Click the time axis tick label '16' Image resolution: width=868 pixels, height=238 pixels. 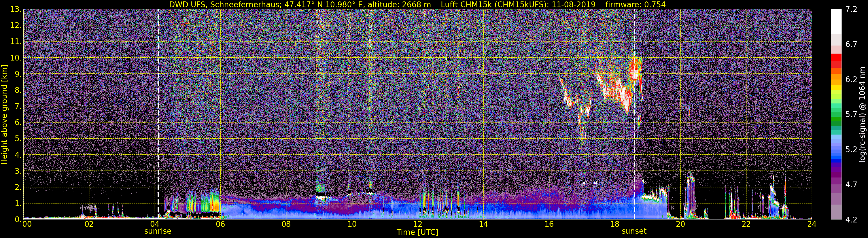pos(549,224)
